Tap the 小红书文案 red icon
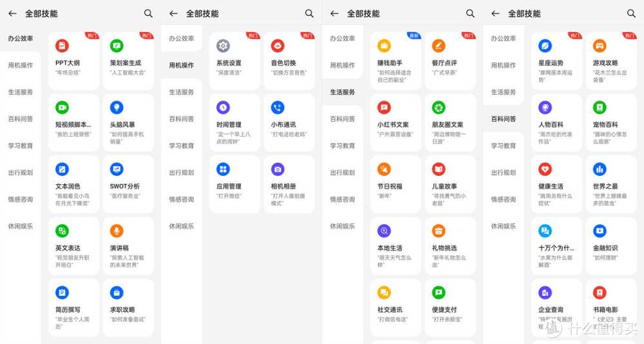 point(384,108)
